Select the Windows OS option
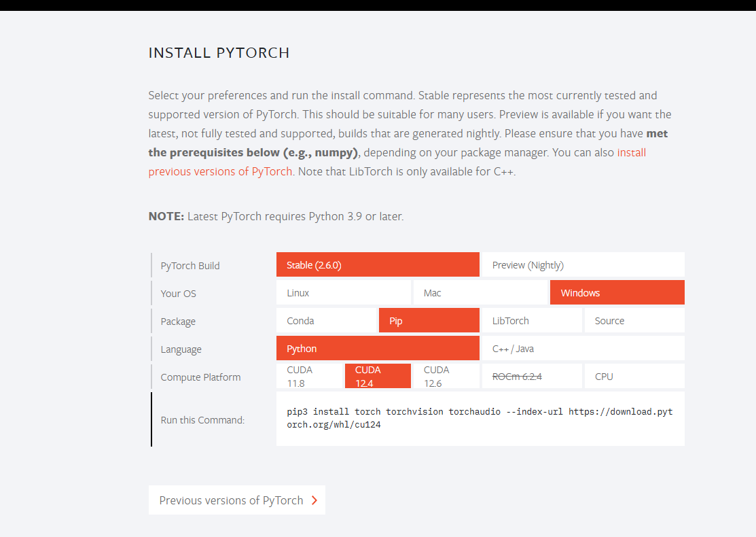This screenshot has height=537, width=756. pyautogui.click(x=617, y=293)
